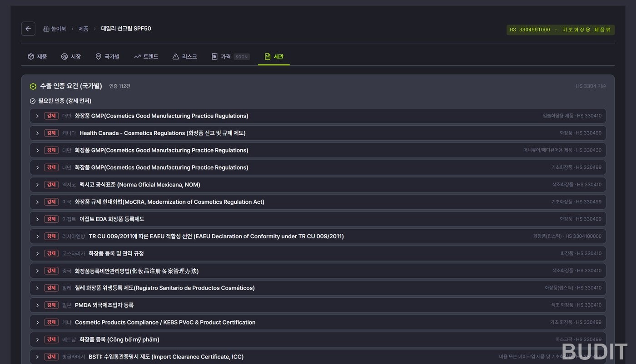
Task: Click the check-circle icon beside 수출 인증 요건
Action: (33, 86)
